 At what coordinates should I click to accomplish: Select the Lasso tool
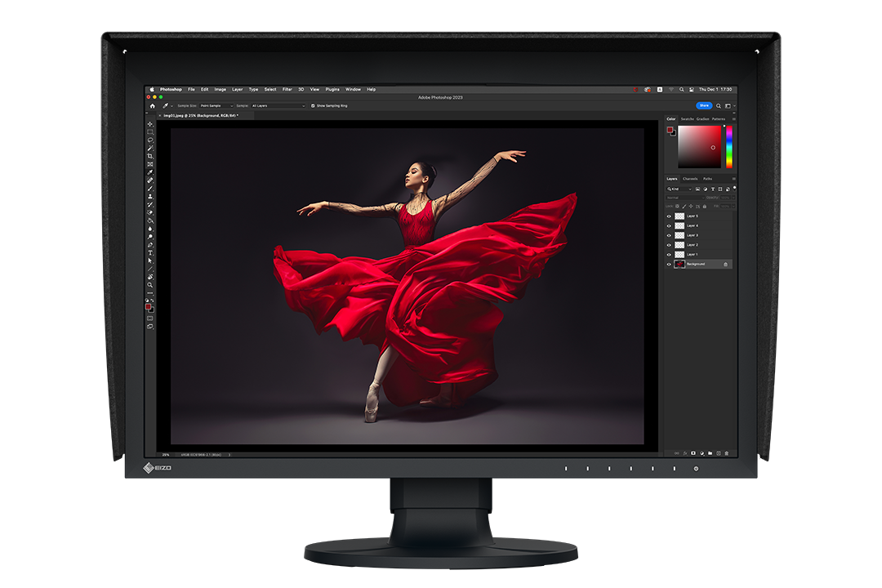click(150, 140)
